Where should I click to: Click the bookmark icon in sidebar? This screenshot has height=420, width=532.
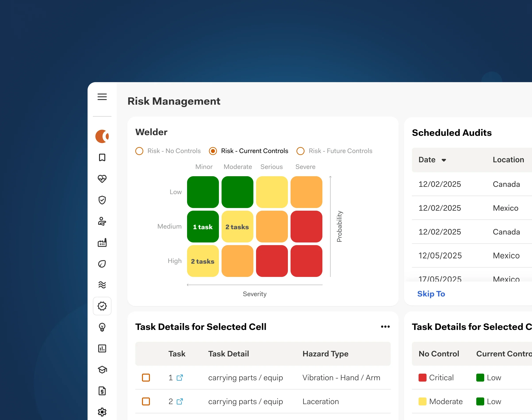tap(102, 157)
